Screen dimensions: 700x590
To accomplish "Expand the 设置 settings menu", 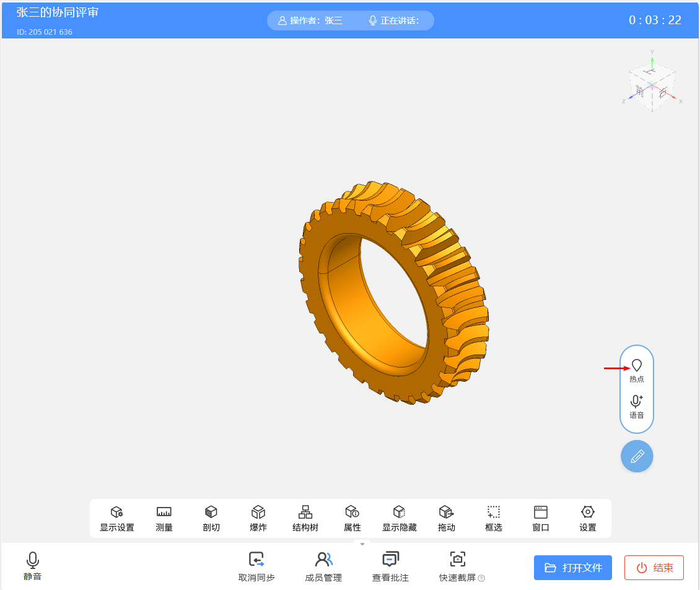I will [588, 518].
